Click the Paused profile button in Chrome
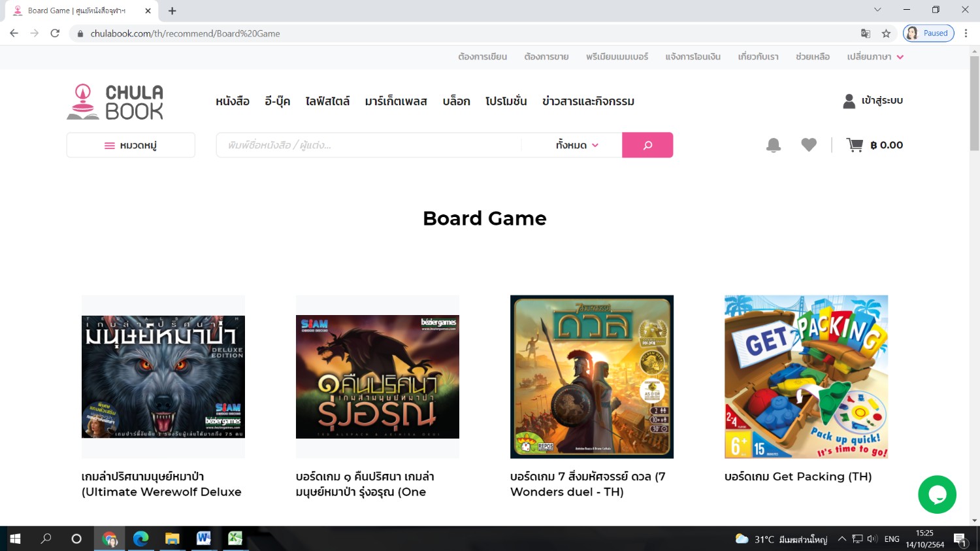Screen dimensions: 980x551 coord(928,33)
